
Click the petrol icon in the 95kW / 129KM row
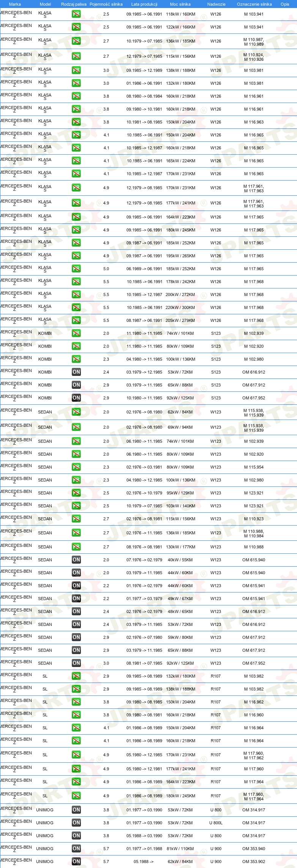(76, 493)
